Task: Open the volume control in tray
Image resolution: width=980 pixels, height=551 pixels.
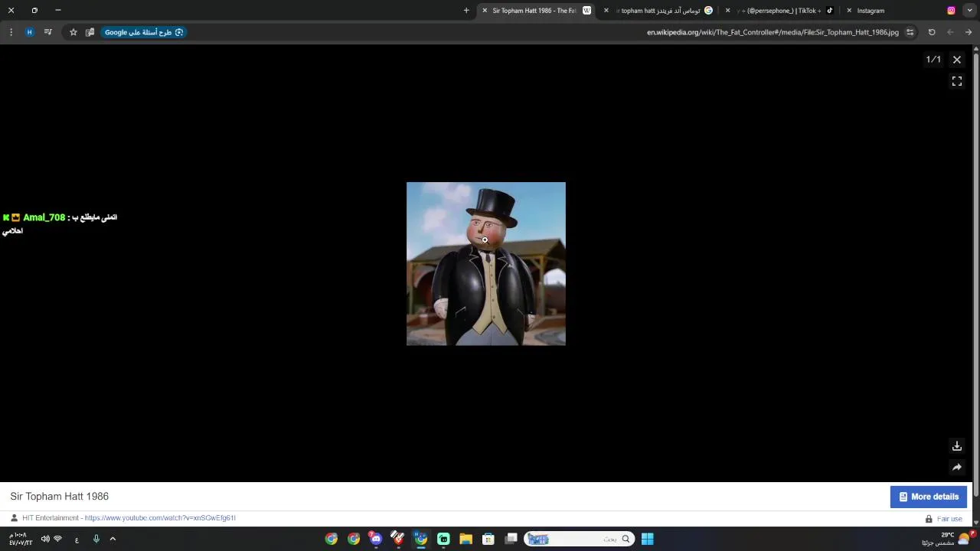Action: pyautogui.click(x=44, y=539)
